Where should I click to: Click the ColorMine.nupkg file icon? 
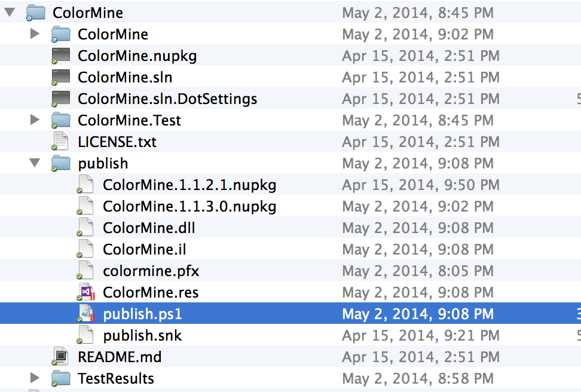click(x=61, y=56)
